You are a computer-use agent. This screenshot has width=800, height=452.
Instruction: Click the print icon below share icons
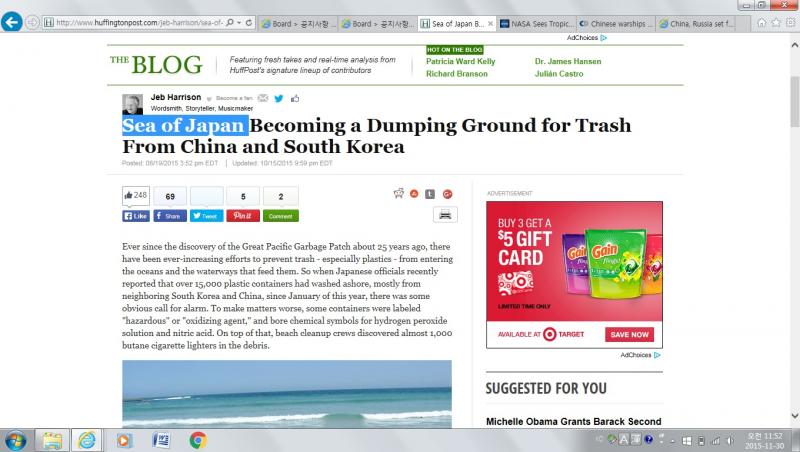[x=445, y=214]
